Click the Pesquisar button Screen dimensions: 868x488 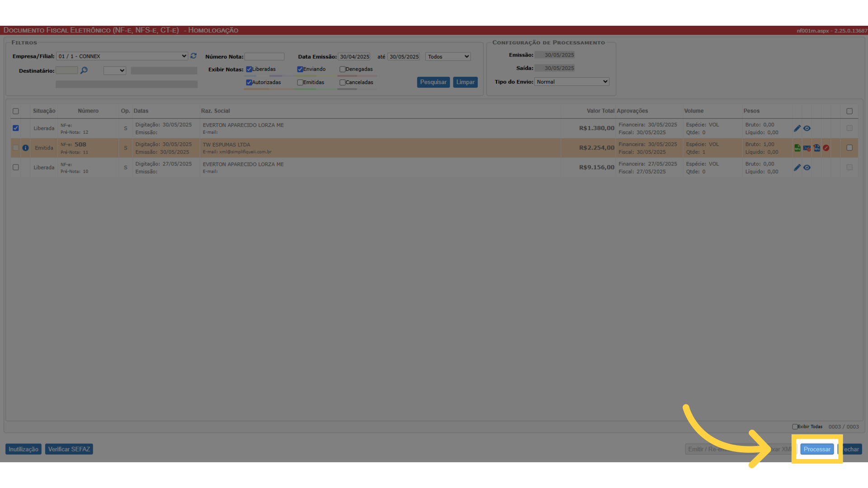(x=433, y=82)
